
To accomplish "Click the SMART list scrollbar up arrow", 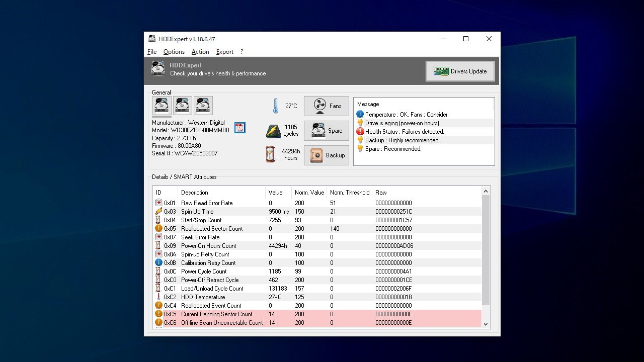I will [486, 191].
